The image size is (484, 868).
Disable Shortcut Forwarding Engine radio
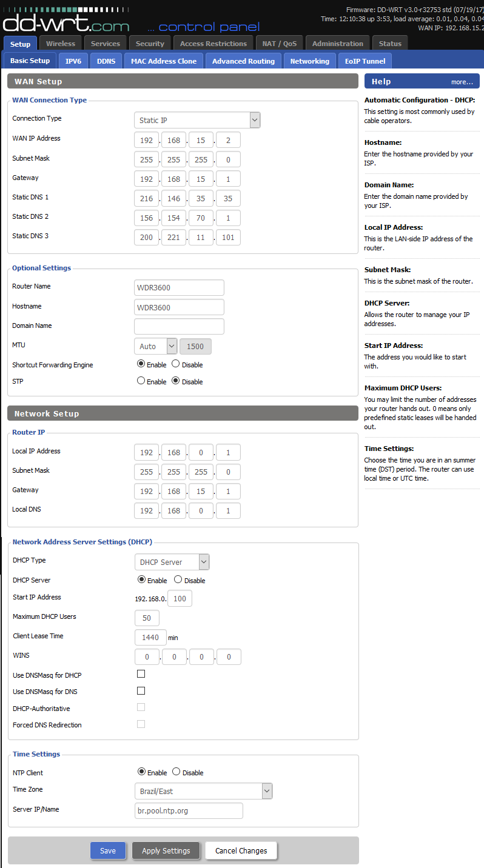[x=176, y=364]
